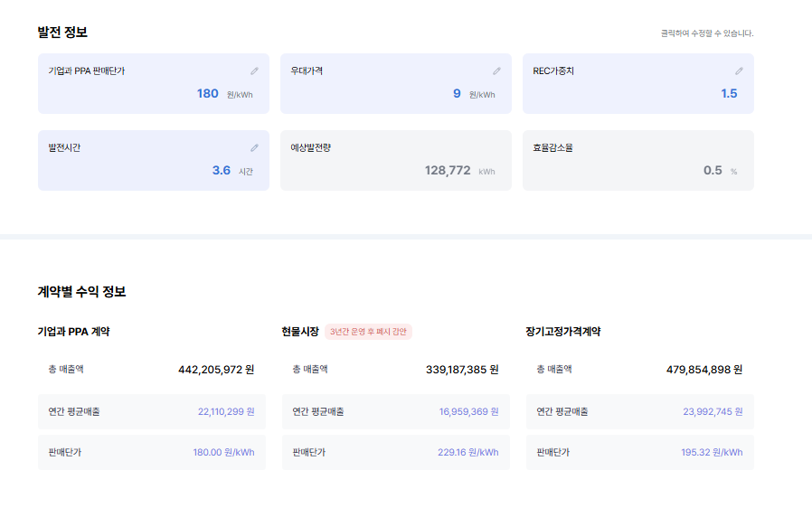The width and height of the screenshot is (812, 508).
Task: Click edit pencil icon on REC가중치 card
Action: pos(739,71)
